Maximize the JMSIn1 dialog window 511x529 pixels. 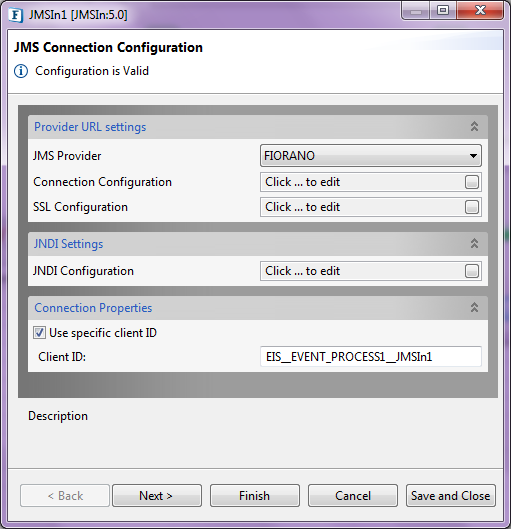[443, 10]
